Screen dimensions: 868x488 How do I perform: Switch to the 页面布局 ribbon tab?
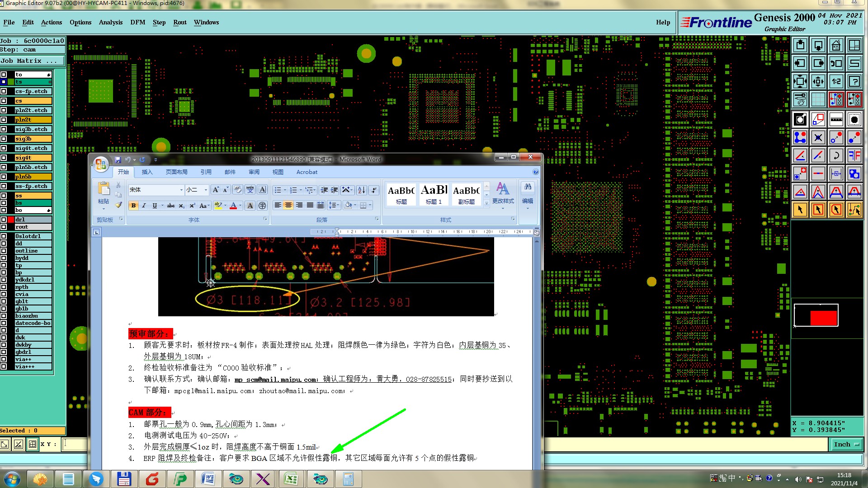(x=176, y=172)
